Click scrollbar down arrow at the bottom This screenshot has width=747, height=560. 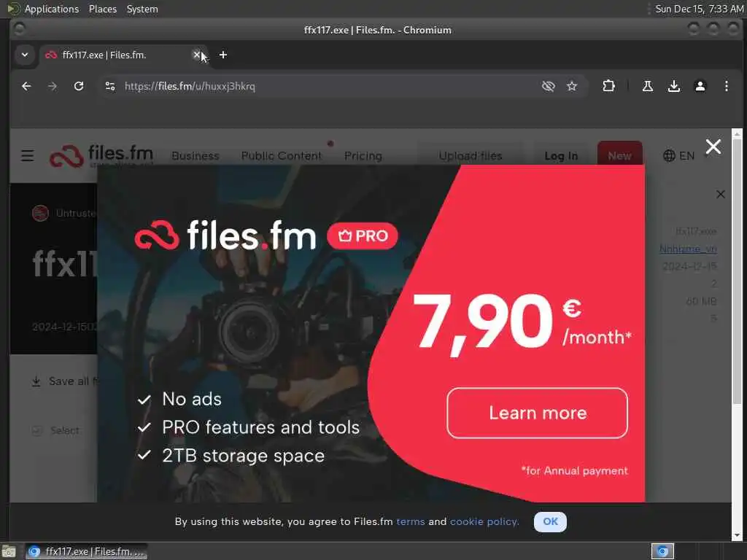click(x=737, y=536)
